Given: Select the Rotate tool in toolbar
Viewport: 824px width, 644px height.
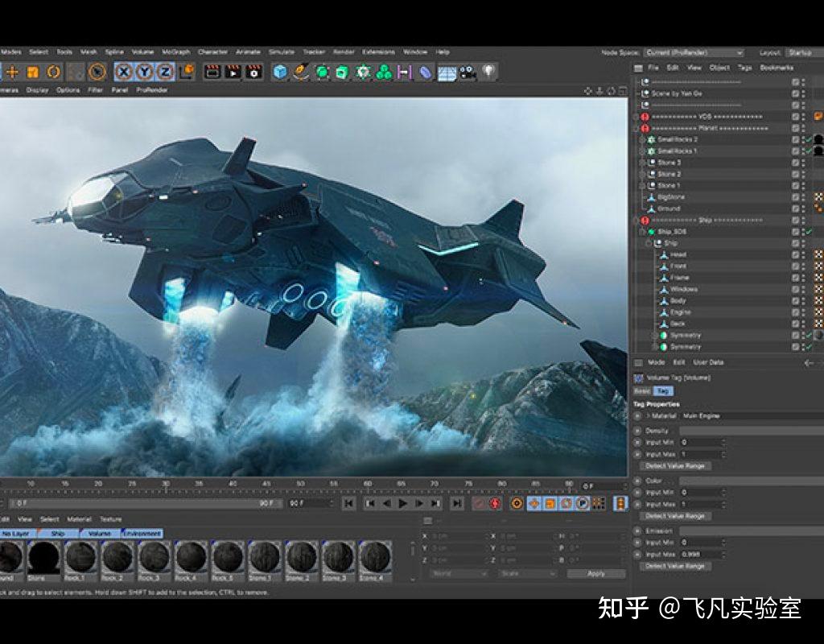Looking at the screenshot, I should pos(53,72).
